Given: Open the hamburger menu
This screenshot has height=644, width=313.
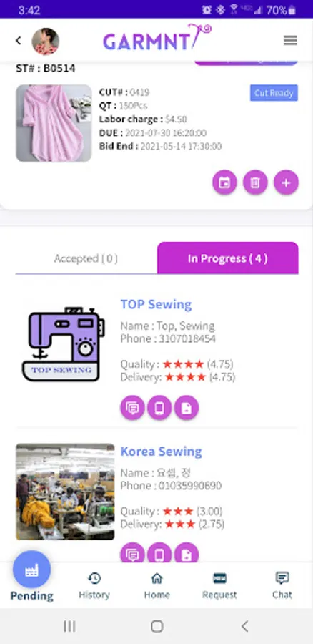Looking at the screenshot, I should click(290, 40).
